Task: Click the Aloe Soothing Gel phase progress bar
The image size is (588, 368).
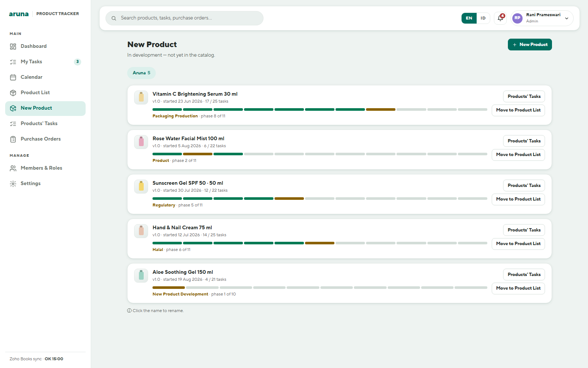Action: coord(320,287)
